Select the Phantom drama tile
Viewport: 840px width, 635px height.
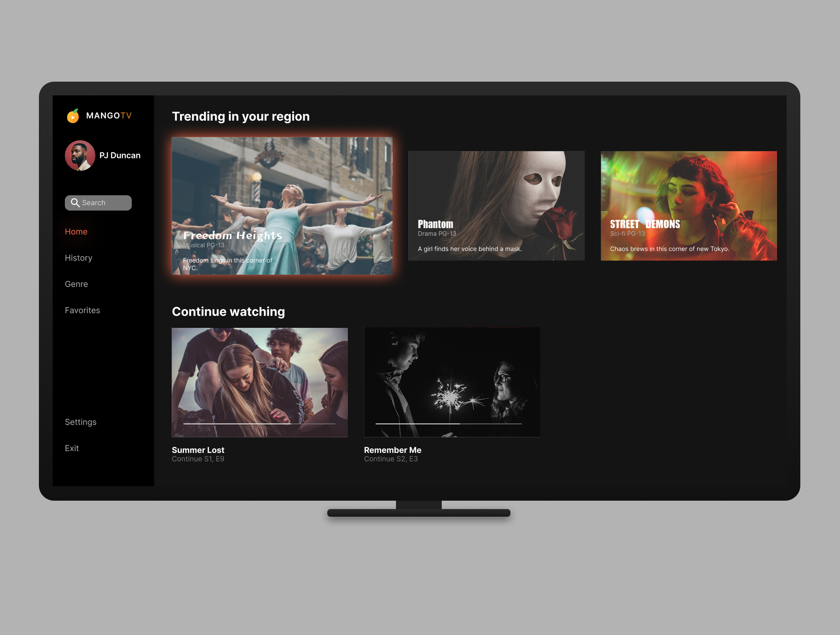click(496, 206)
